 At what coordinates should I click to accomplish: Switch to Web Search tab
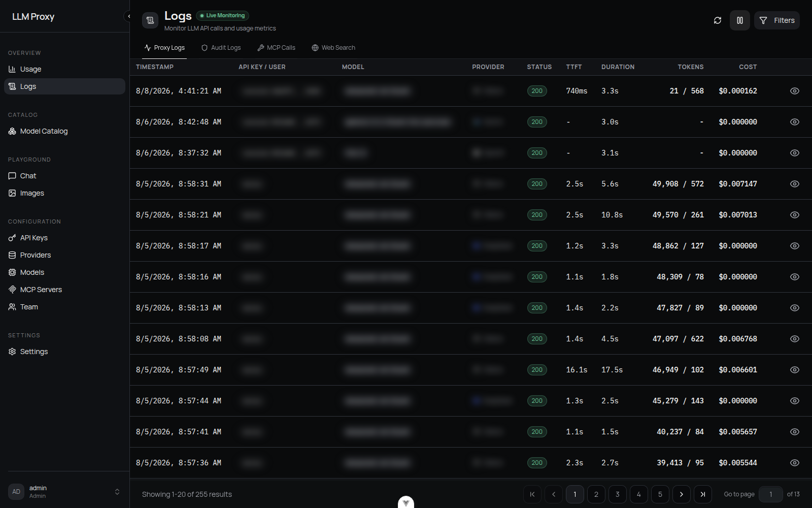[x=333, y=48]
